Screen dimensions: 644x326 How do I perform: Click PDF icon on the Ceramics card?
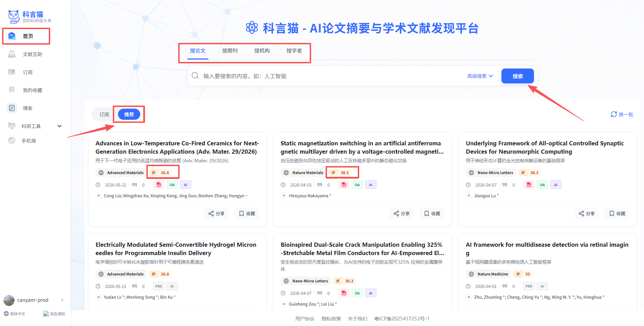pos(159,185)
